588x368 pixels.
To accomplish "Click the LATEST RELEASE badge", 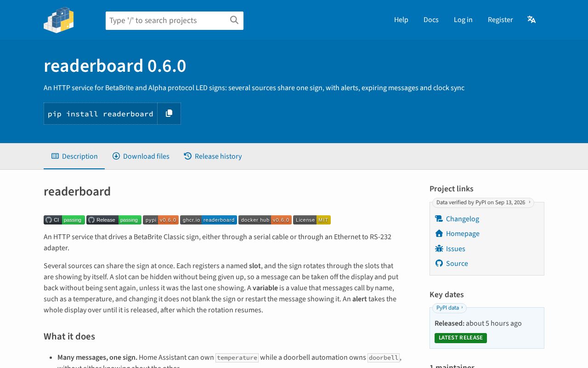I will tap(461, 338).
